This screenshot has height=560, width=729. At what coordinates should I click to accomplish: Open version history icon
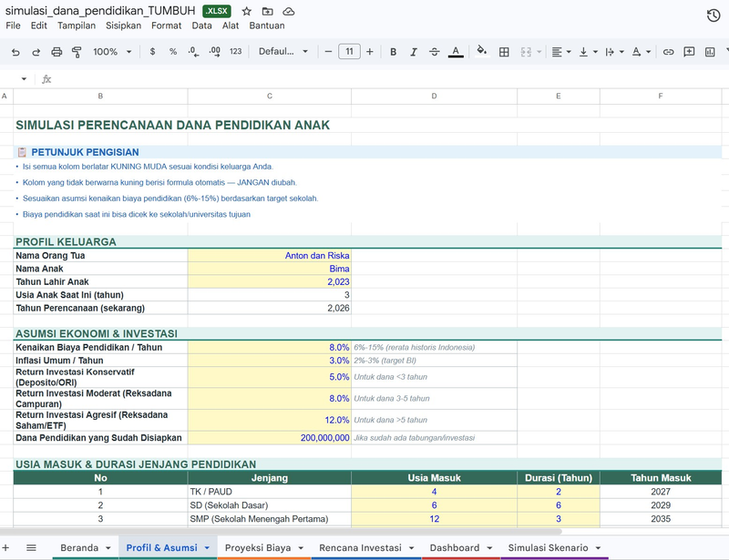pos(714,15)
